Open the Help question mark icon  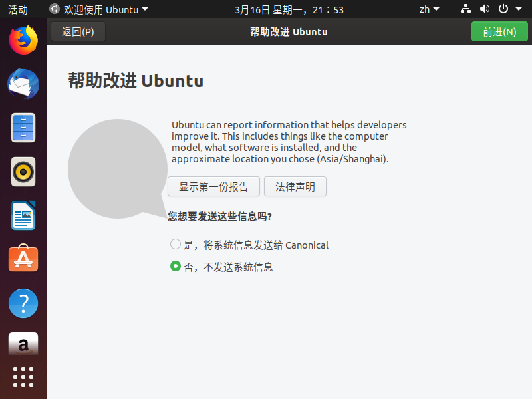tap(23, 303)
